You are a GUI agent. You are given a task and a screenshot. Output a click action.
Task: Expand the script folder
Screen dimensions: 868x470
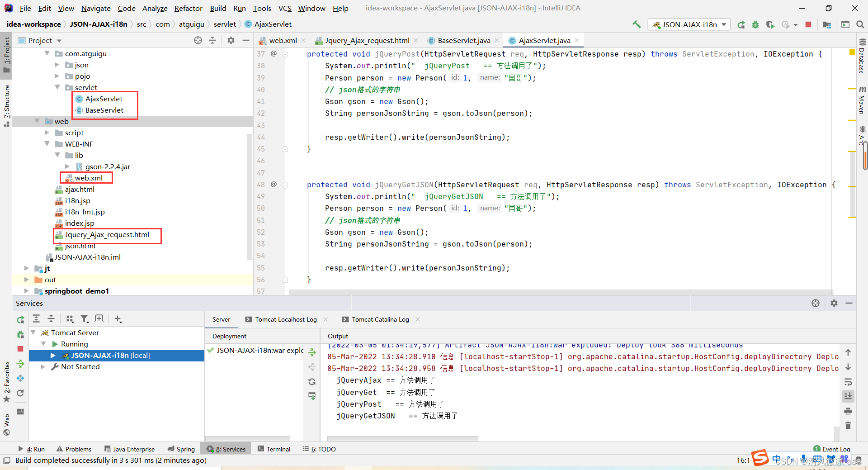tap(47, 133)
